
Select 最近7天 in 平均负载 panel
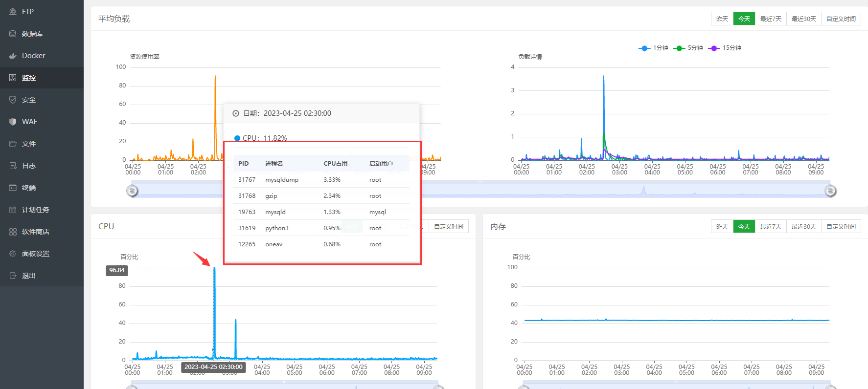tap(771, 19)
